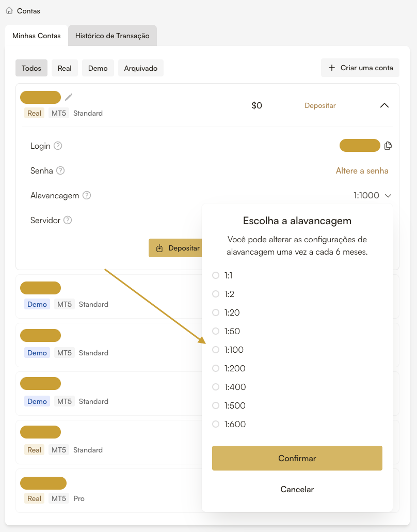Select the 1:100 leverage radio option

216,350
